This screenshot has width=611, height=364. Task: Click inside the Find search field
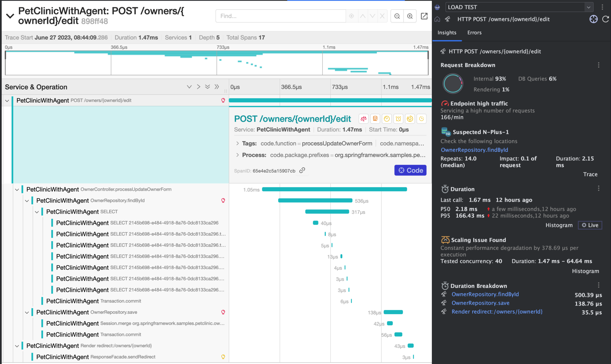(280, 16)
